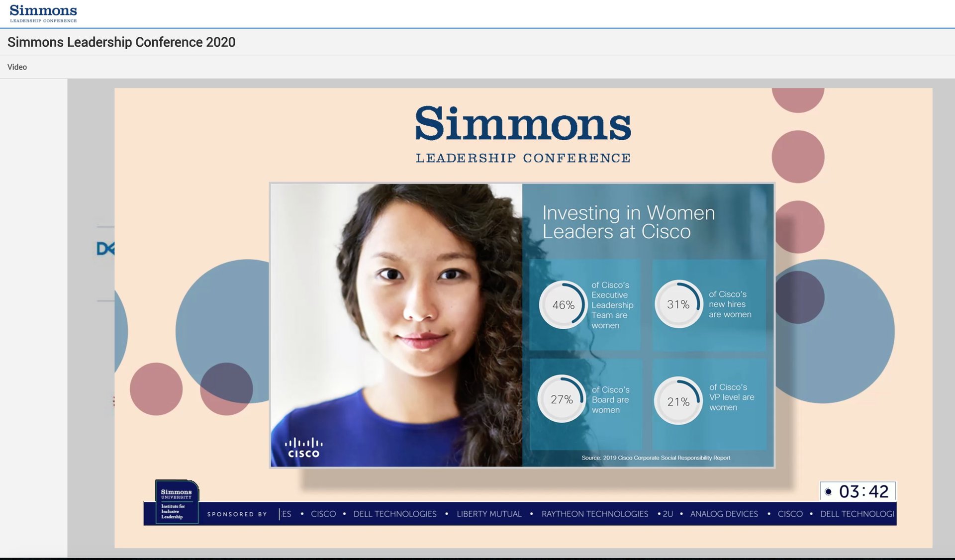955x560 pixels.
Task: Click 'Executive Leadership Team are women' text
Action: 612,305
